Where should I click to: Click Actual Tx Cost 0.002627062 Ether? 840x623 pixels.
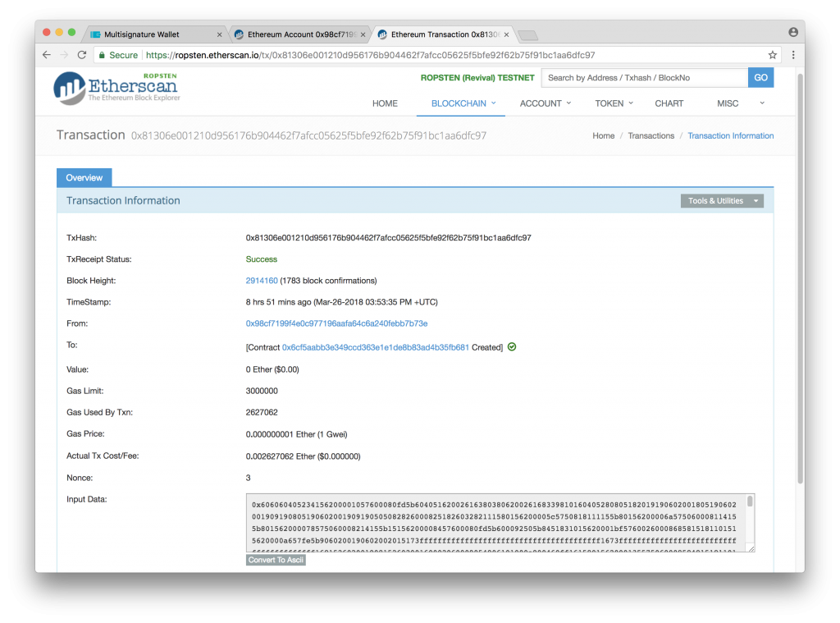pos(304,456)
